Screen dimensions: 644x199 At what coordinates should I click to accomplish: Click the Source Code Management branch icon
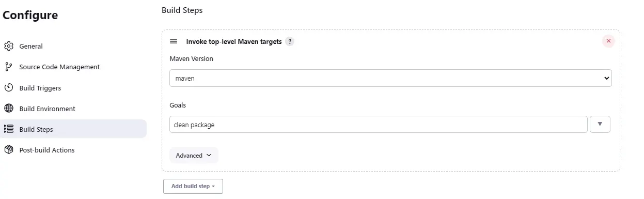coord(8,67)
